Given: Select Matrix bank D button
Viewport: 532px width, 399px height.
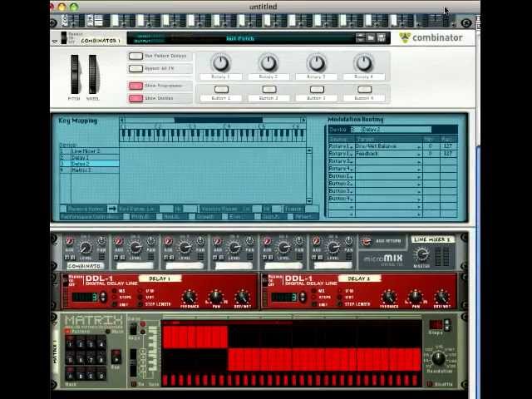Looking at the screenshot, I should (101, 375).
